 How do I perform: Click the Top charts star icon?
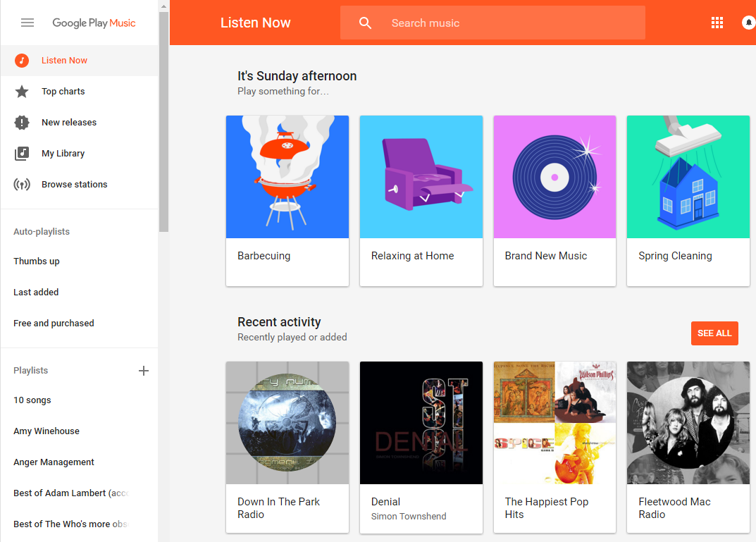pyautogui.click(x=21, y=91)
